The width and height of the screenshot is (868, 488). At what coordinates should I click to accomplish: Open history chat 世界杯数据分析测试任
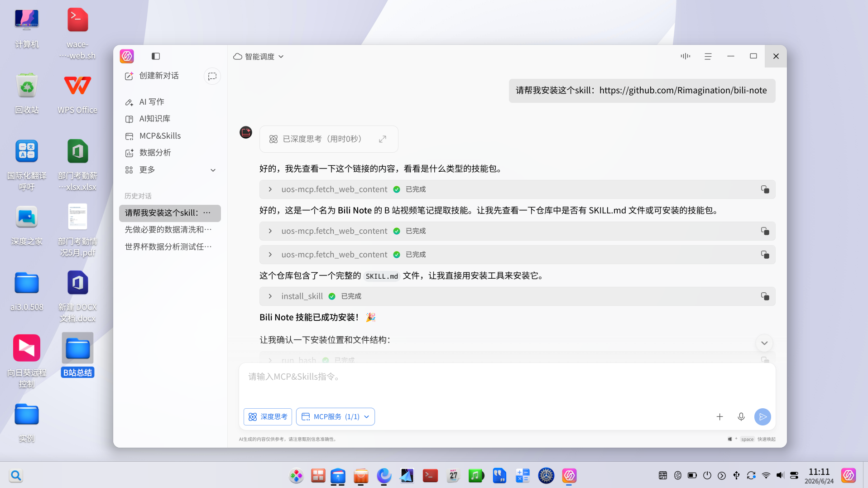[168, 247]
